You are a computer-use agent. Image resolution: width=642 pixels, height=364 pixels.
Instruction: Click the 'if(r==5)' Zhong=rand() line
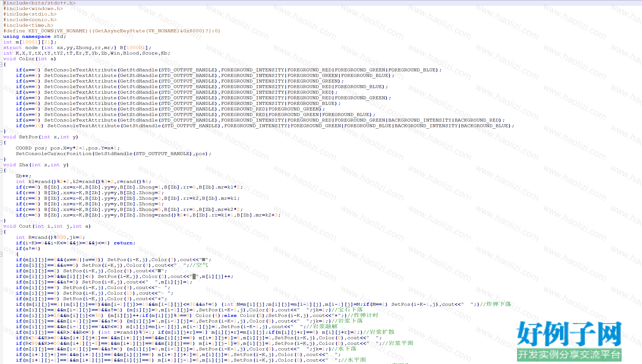(x=148, y=215)
